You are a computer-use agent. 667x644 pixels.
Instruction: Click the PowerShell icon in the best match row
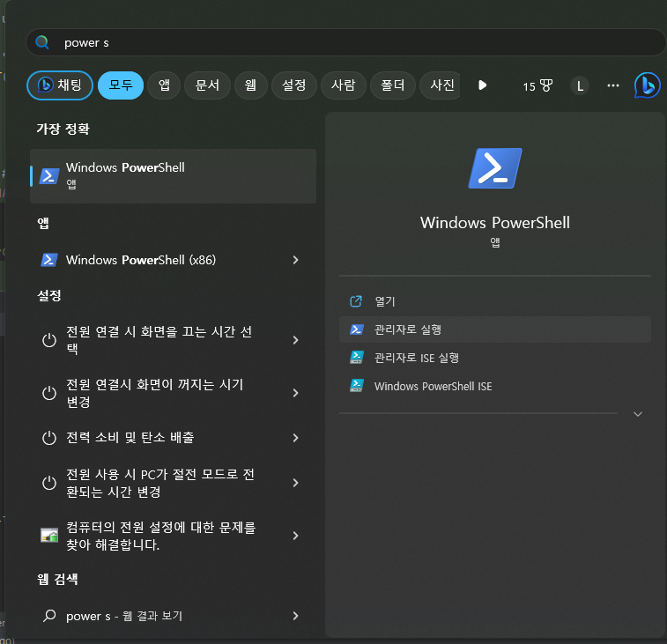[49, 175]
